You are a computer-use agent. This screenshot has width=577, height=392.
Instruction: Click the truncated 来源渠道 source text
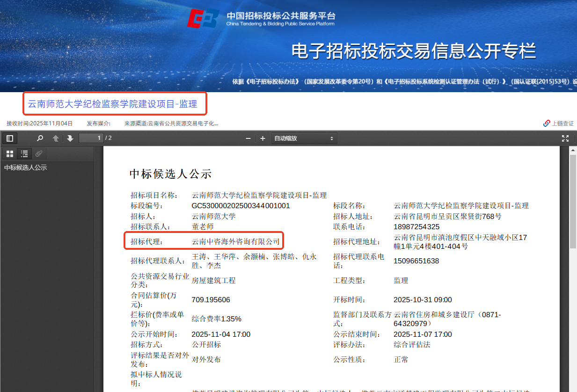tap(171, 123)
